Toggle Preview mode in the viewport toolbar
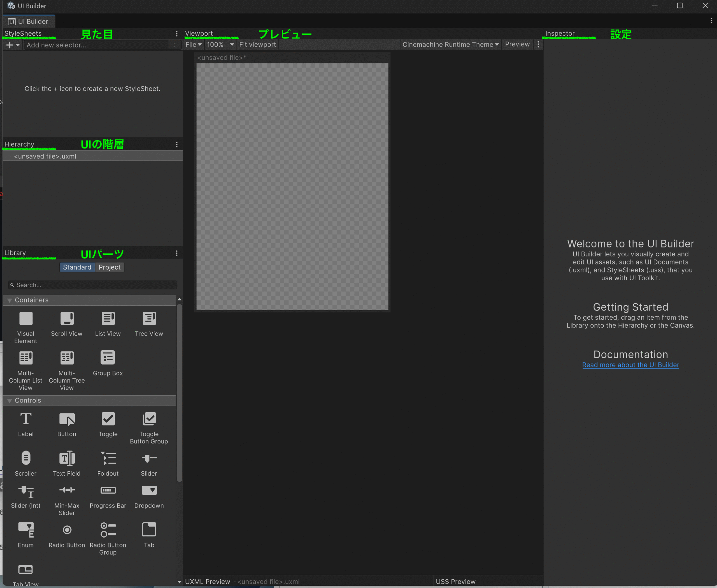Viewport: 717px width, 588px height. [x=517, y=44]
